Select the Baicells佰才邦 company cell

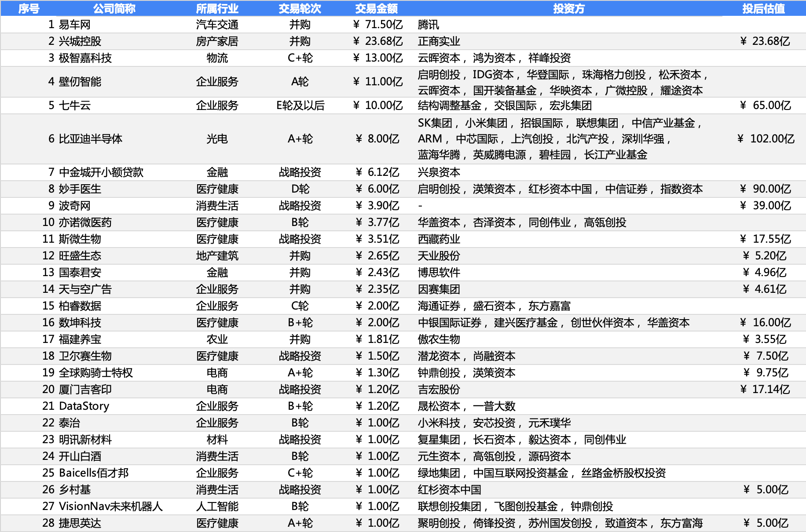click(x=94, y=473)
